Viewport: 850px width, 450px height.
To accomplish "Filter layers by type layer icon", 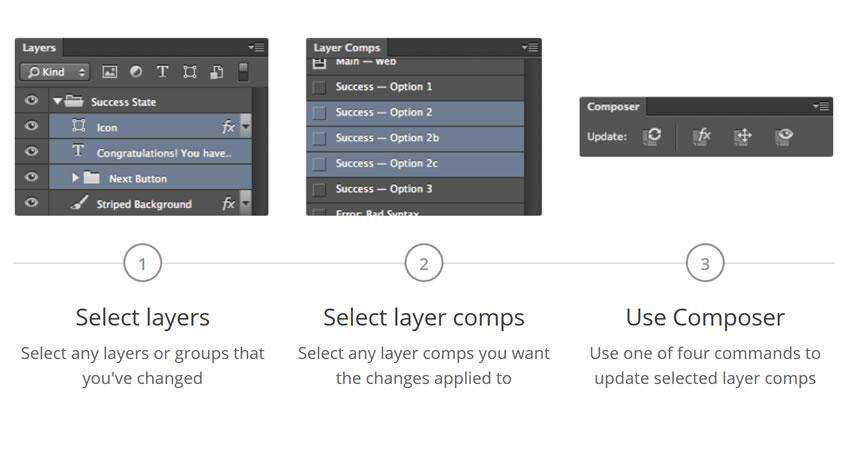I will (x=162, y=72).
